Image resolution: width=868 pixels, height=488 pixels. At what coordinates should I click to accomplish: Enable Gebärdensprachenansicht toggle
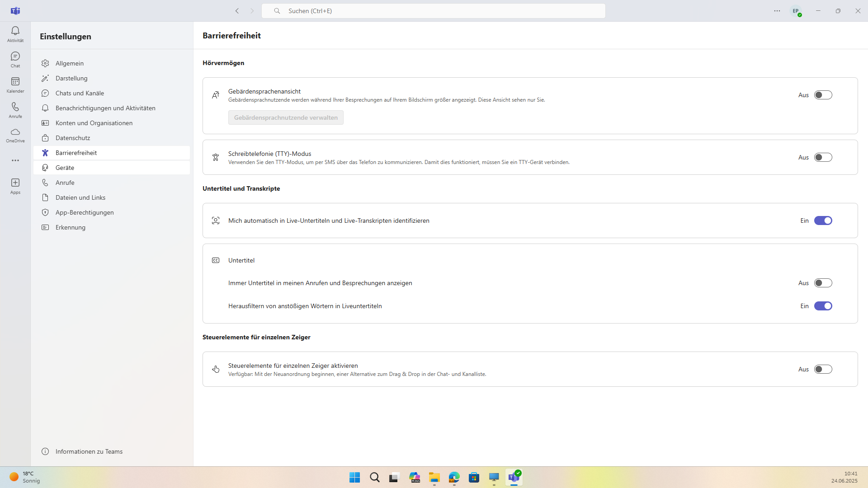coord(823,95)
